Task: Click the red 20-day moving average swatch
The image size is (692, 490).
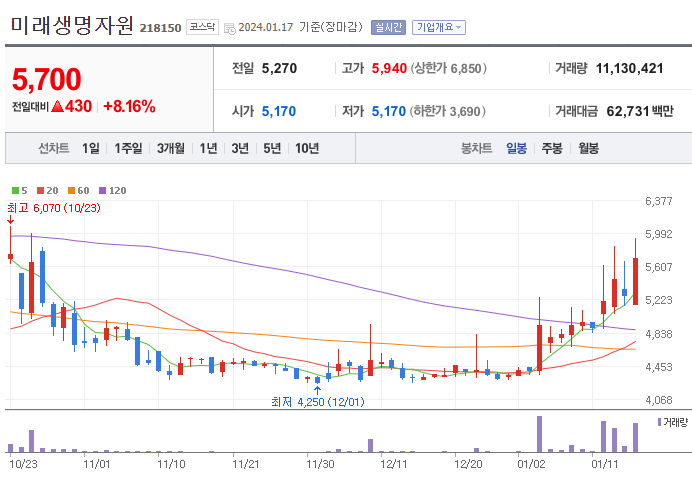Action: [x=41, y=191]
